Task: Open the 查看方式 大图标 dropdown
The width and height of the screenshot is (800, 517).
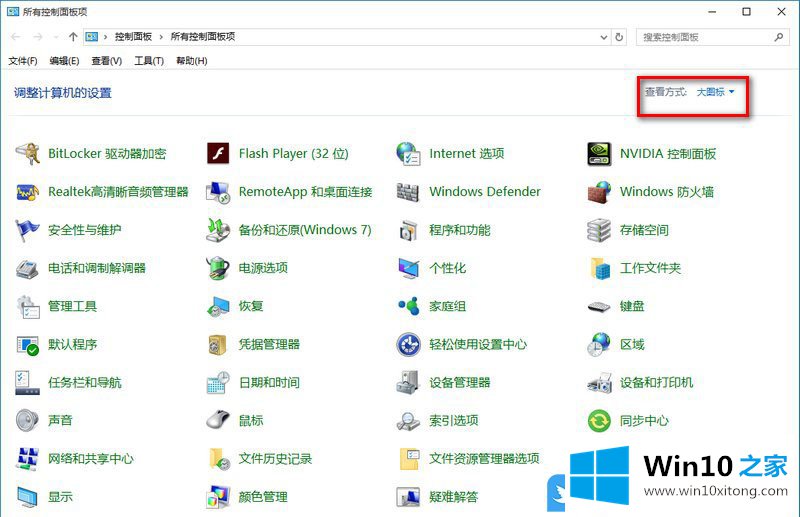Action: [716, 92]
